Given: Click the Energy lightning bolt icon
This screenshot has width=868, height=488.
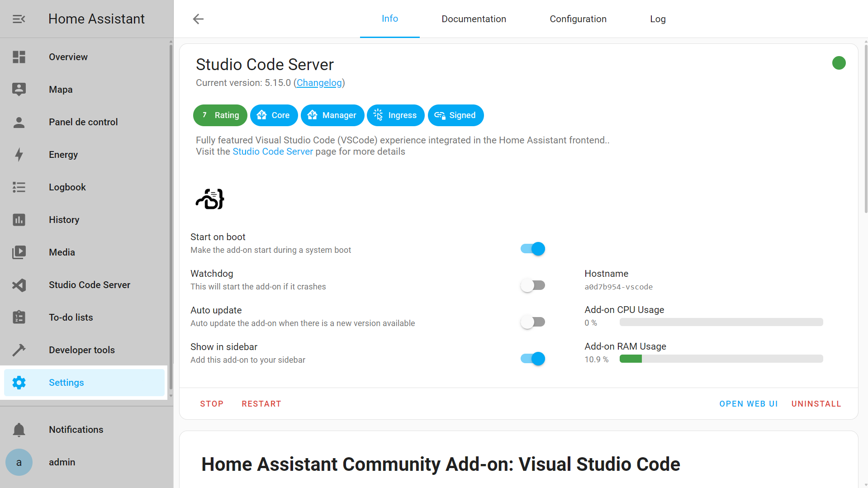Looking at the screenshot, I should pyautogui.click(x=19, y=155).
